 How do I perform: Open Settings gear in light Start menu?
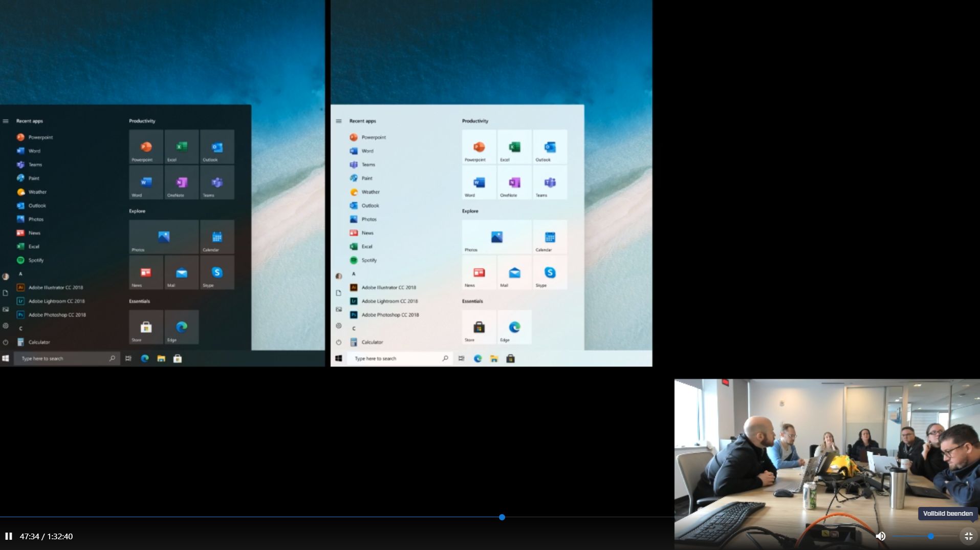tap(338, 326)
